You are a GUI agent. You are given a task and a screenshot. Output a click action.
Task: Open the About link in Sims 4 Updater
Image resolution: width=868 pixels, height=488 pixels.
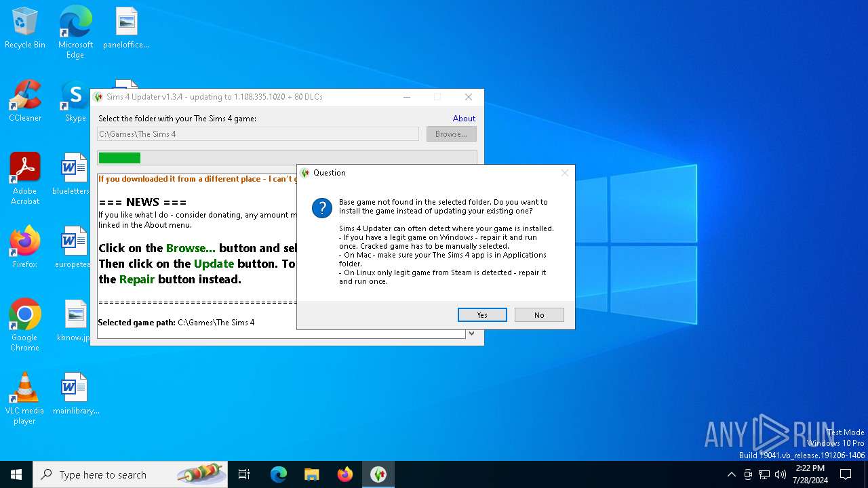click(x=464, y=118)
